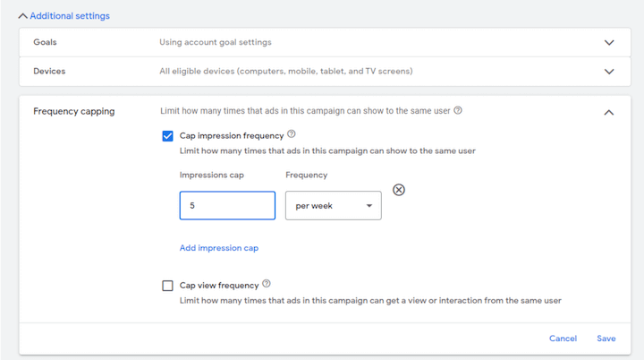The image size is (644, 360).
Task: Click the dropdown arrow in Frequency box
Action: click(369, 206)
